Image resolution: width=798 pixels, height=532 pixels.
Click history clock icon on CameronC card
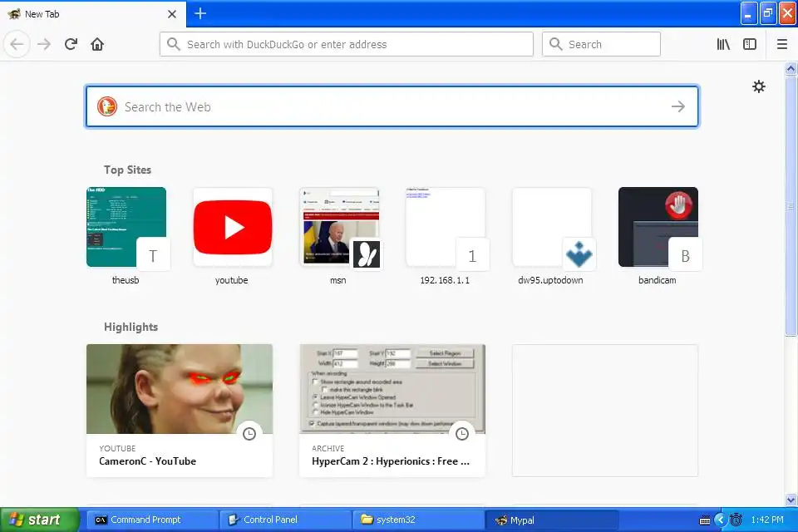click(x=249, y=434)
